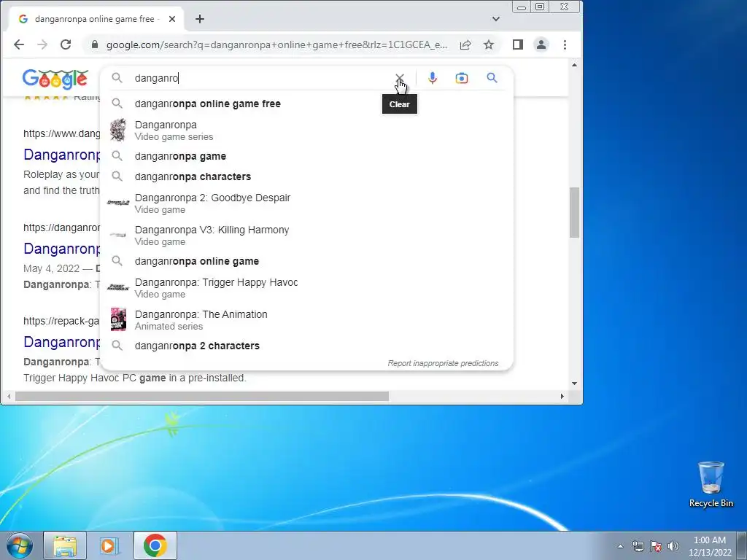Viewport: 747px width, 560px height.
Task: Choose suggestion danganronpa 2 characters
Action: coord(307,346)
